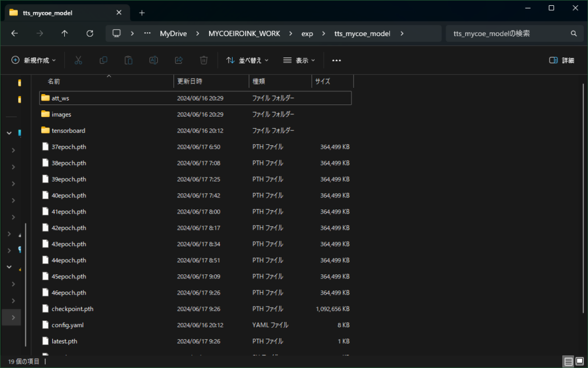Open a new tab with plus button
588x368 pixels.
click(142, 13)
